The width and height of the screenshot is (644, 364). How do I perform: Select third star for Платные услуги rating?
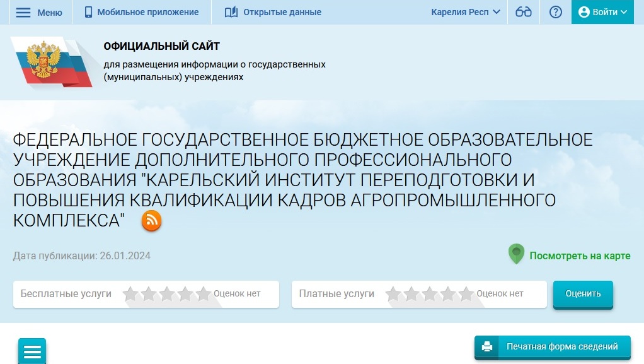pyautogui.click(x=430, y=294)
